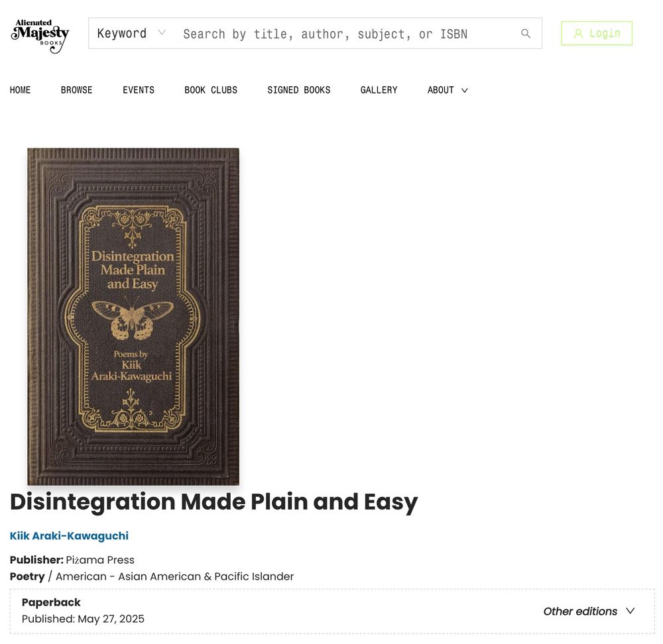This screenshot has height=644, width=663.
Task: Click the Alienated Majesty Books logo
Action: tap(40, 36)
